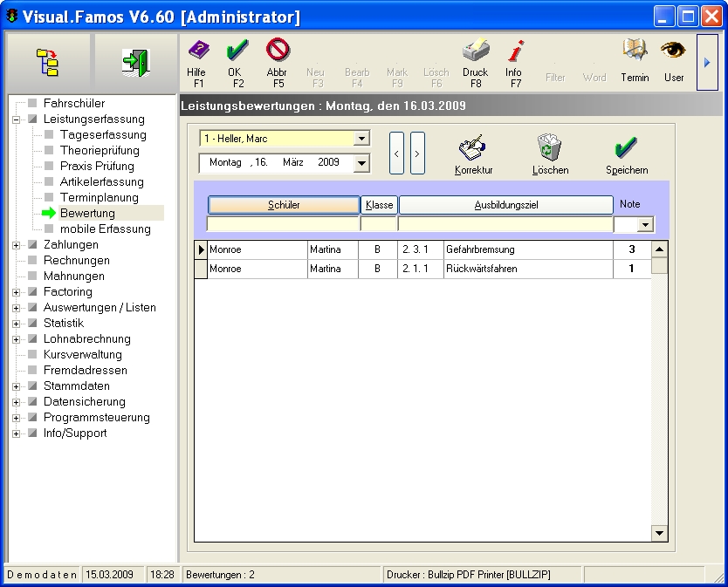Open the instructor dropdown showing Heller, Marc
Image resolution: width=728 pixels, height=587 pixels.
click(x=361, y=139)
